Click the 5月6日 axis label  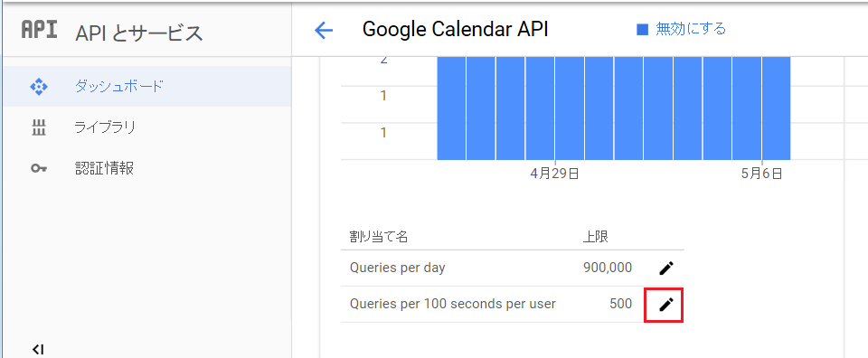point(761,174)
